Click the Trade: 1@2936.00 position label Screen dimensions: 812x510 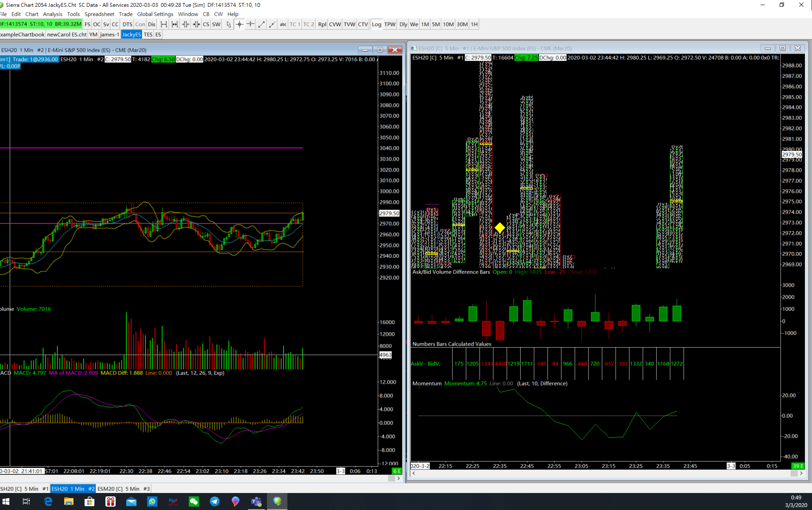(x=35, y=59)
